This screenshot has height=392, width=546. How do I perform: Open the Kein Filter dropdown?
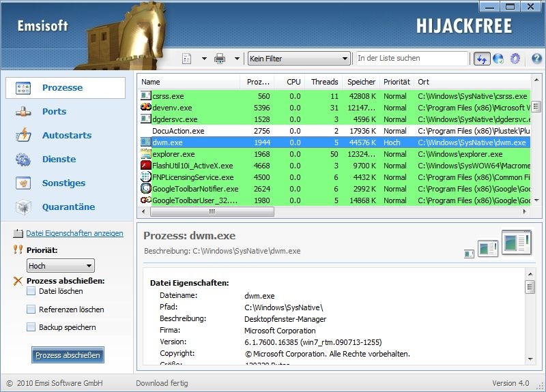(x=298, y=59)
